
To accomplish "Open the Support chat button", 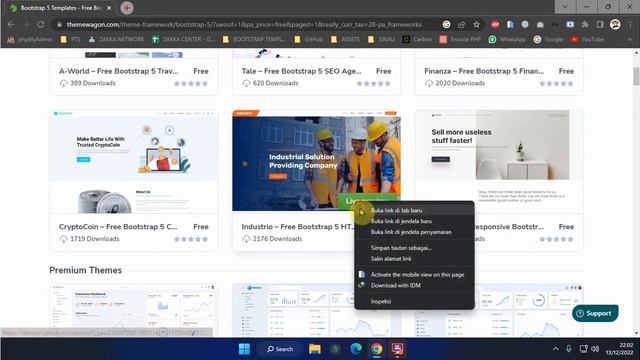I will tap(595, 313).
